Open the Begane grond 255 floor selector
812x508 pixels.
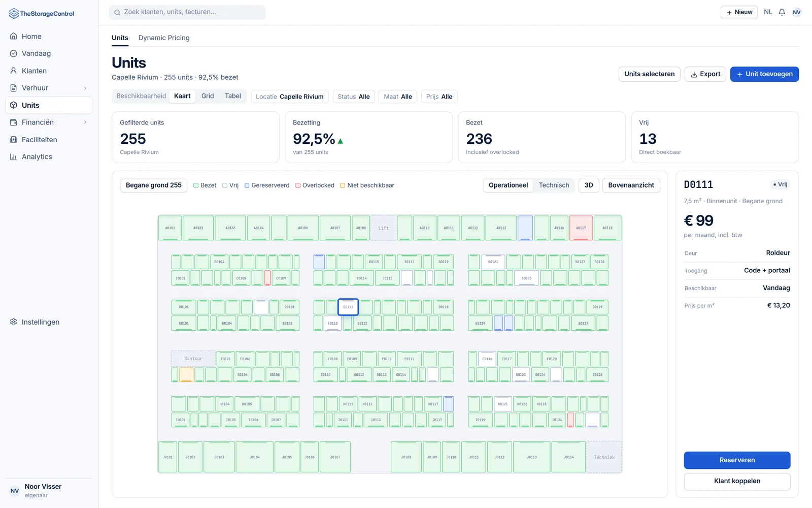(153, 185)
